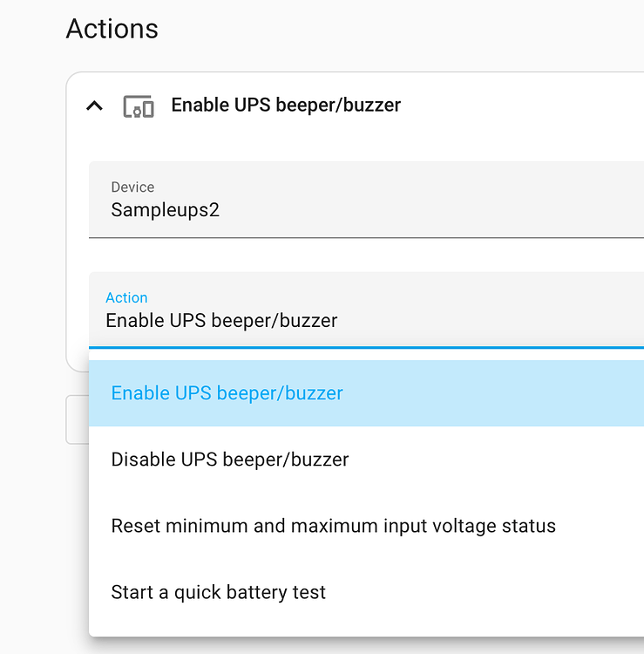Image resolution: width=644 pixels, height=654 pixels.
Task: Click the partially hidden button behind the dropdown
Action: pyautogui.click(x=78, y=419)
